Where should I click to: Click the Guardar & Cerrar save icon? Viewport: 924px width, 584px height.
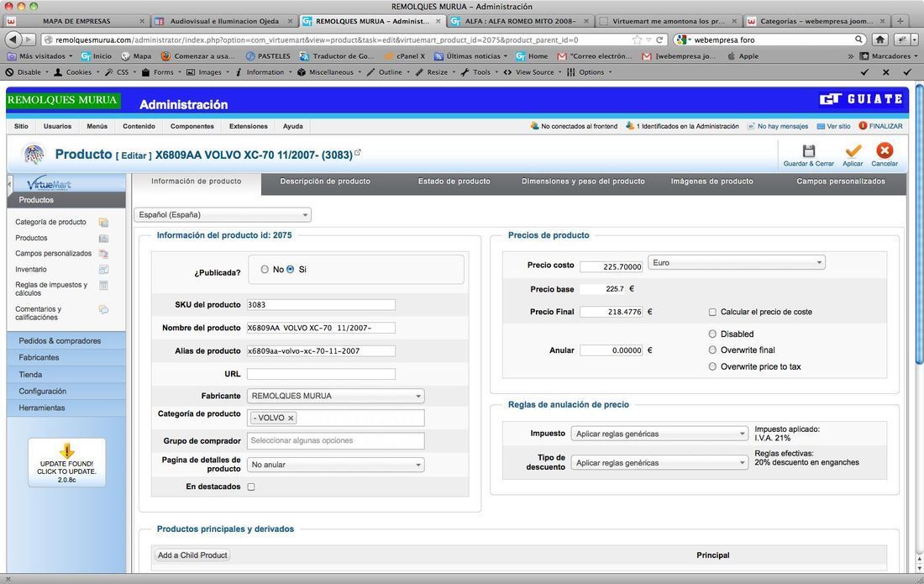[808, 150]
